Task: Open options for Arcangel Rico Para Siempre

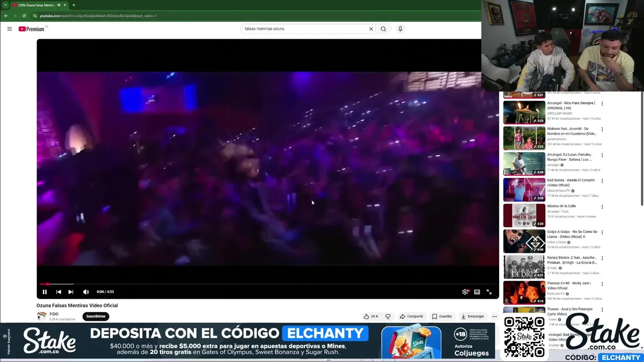Action: coord(602,104)
